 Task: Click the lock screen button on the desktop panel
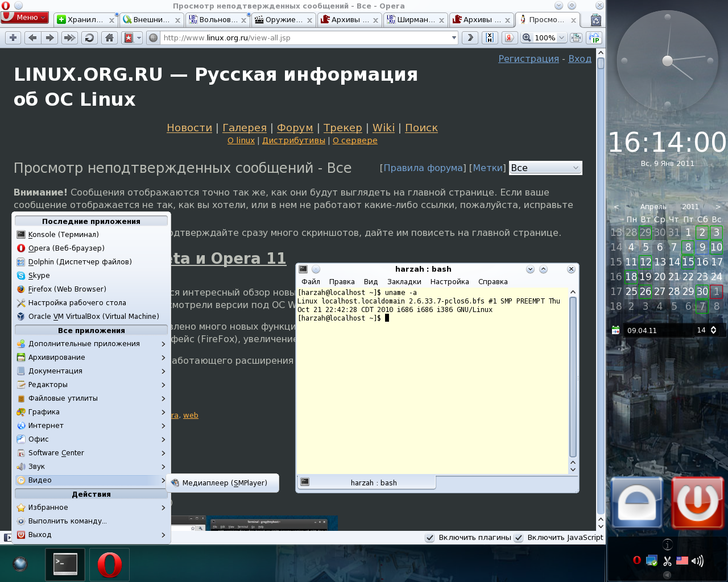636,504
